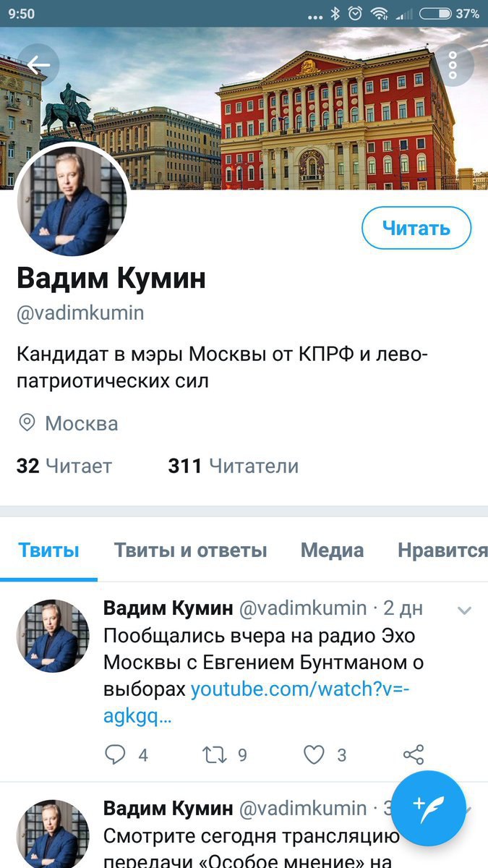The image size is (488, 868).
Task: Switch to Твиты и ответы tab
Action: pyautogui.click(x=190, y=550)
